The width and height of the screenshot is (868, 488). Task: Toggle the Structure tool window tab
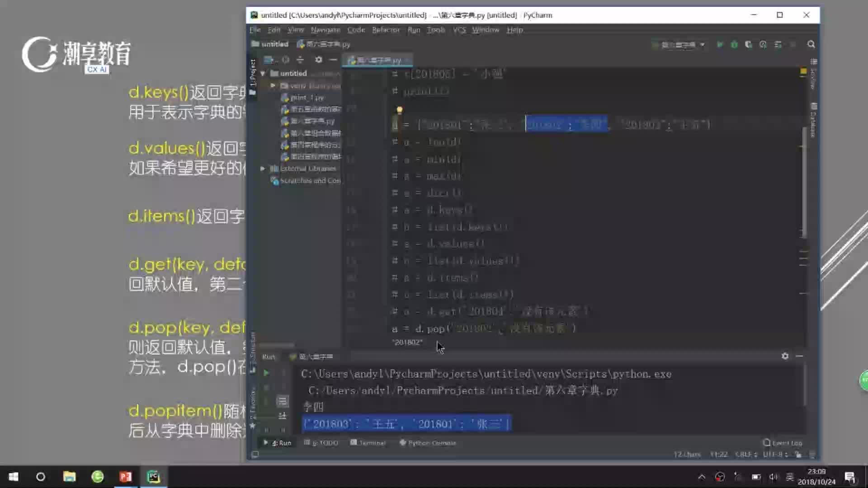pyautogui.click(x=253, y=352)
